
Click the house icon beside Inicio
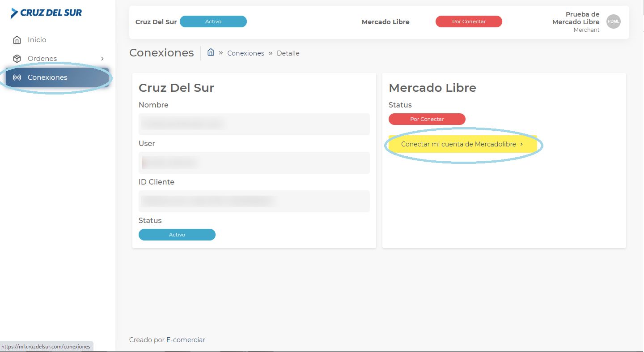[x=17, y=40]
